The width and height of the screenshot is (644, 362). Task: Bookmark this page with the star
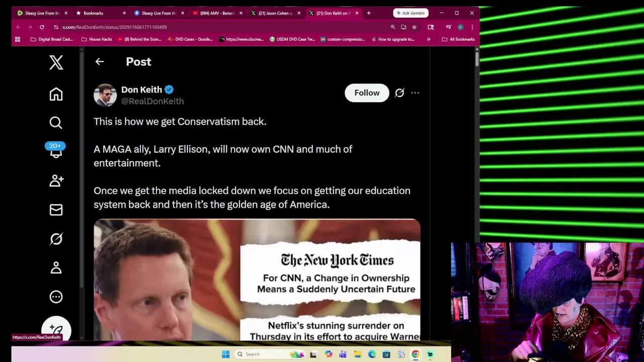pyautogui.click(x=414, y=27)
